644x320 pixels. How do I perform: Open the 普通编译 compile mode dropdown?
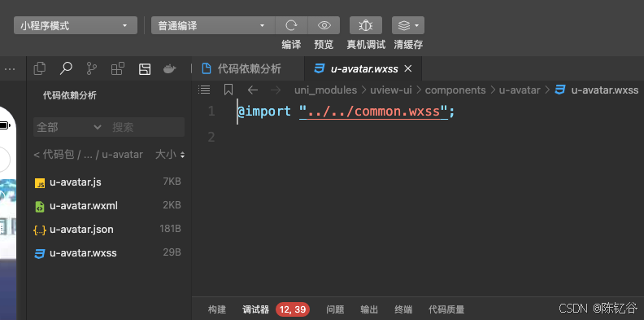click(x=213, y=25)
